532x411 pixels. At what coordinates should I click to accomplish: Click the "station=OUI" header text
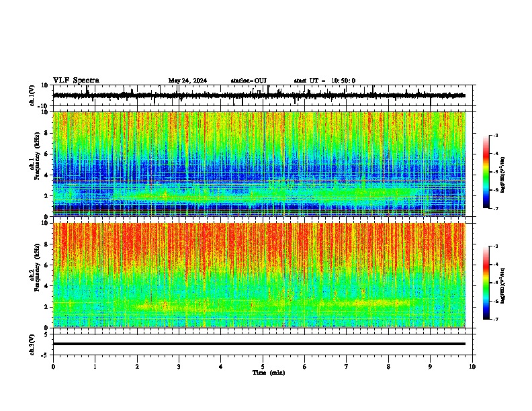coord(249,81)
